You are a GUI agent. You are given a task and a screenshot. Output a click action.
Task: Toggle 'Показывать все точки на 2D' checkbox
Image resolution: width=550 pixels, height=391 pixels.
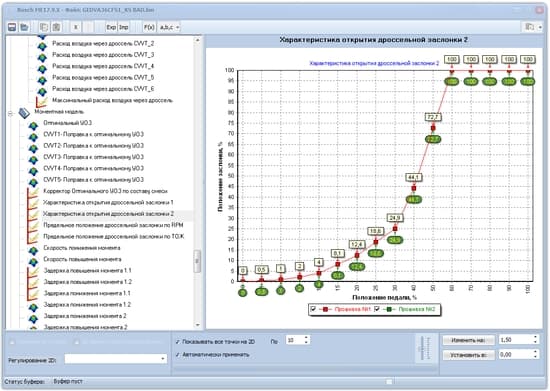pos(178,341)
